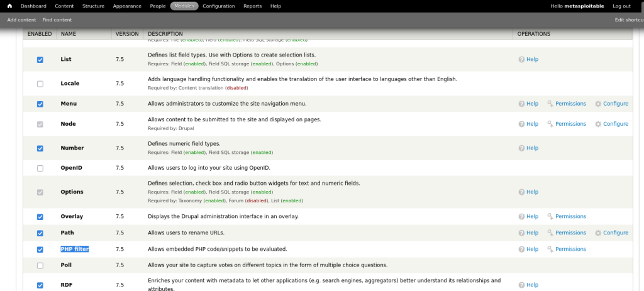Image resolution: width=644 pixels, height=291 pixels.
Task: Go to the Appearance menu
Action: 127,6
